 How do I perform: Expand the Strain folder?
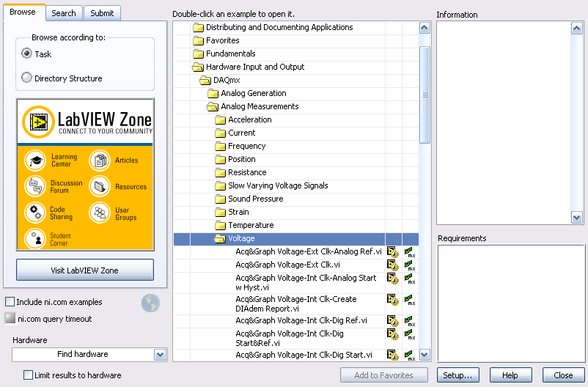pos(221,213)
